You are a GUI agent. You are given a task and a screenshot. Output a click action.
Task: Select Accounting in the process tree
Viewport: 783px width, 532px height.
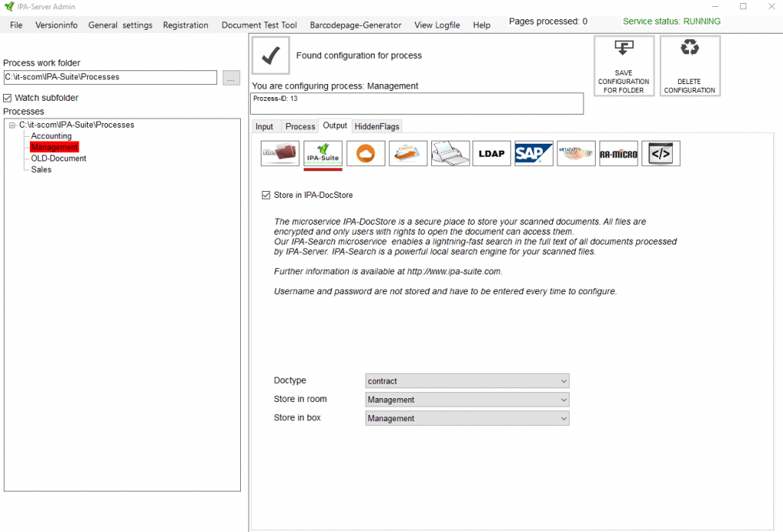(51, 136)
